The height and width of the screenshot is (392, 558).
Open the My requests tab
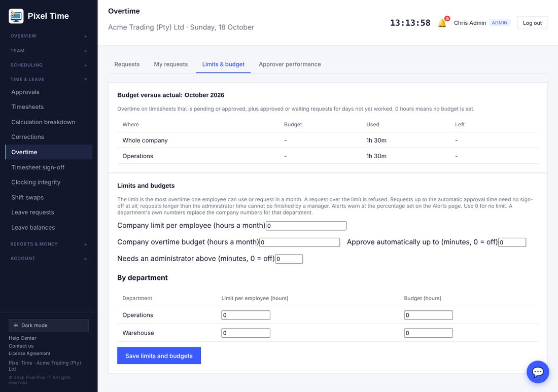pos(171,64)
